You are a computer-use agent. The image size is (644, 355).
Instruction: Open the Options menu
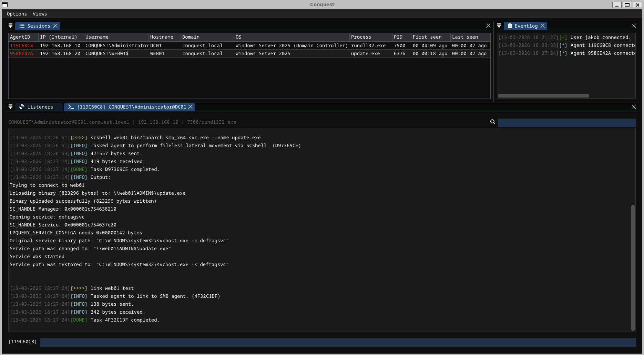click(17, 14)
